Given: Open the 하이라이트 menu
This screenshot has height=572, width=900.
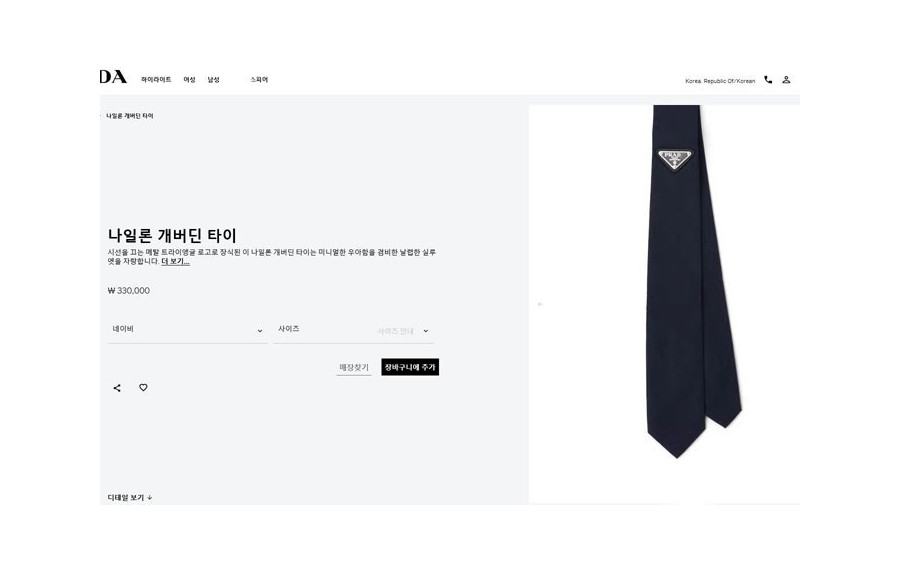Looking at the screenshot, I should pos(156,80).
